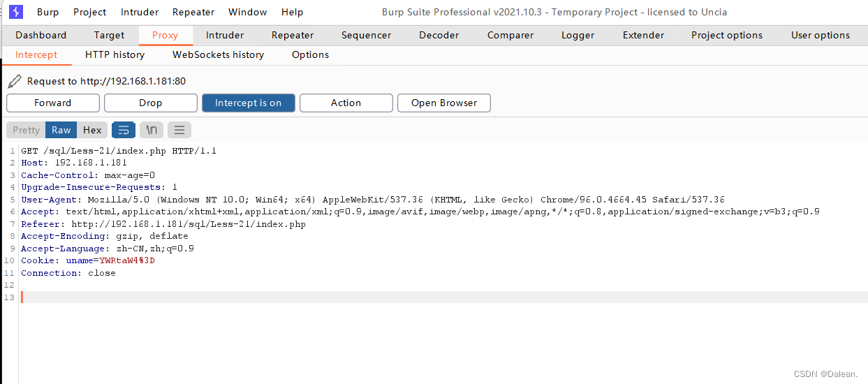Click the Drop button
This screenshot has height=384, width=868.
151,103
